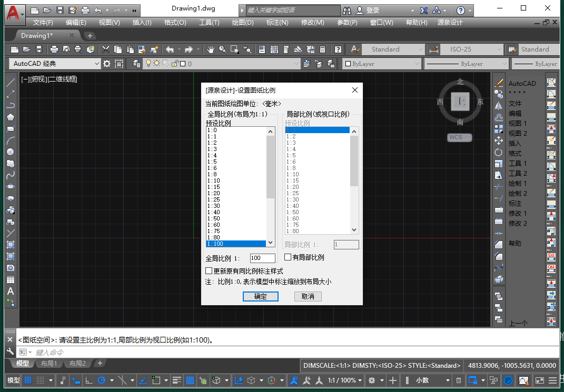564x392 pixels.
Task: Click the Text Style icon
Action: [354, 49]
